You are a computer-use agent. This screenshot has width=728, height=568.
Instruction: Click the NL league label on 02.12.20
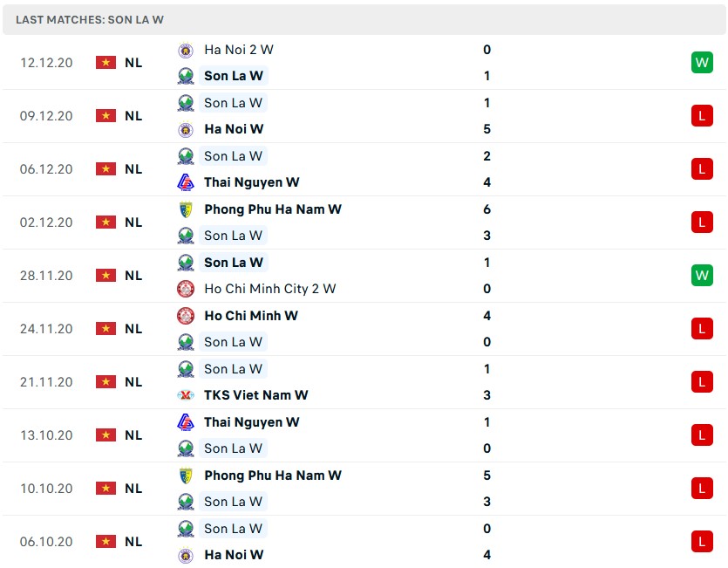tap(133, 222)
